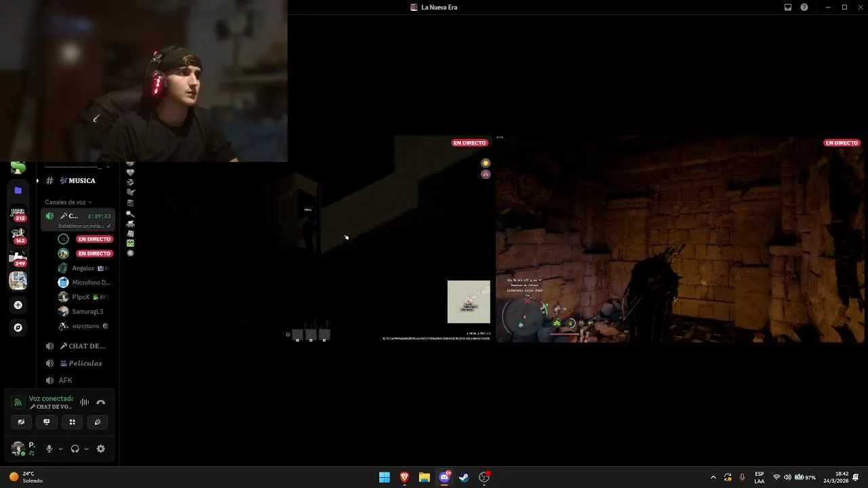Open your user avatar profile panel
Image resolution: width=868 pixels, height=488 pixels.
coord(18,449)
